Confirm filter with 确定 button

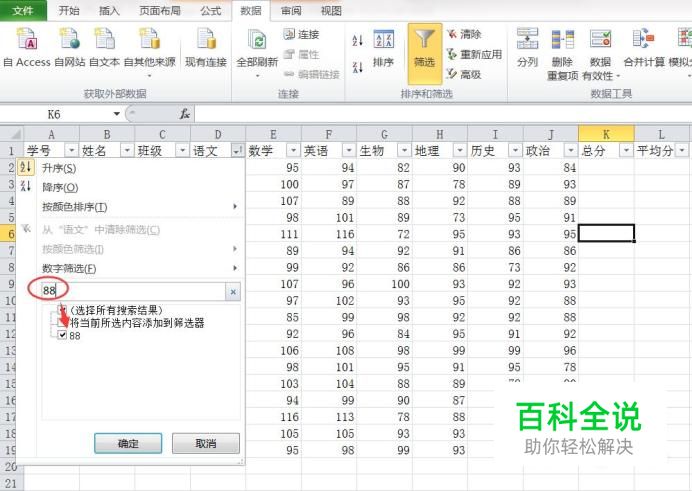128,443
